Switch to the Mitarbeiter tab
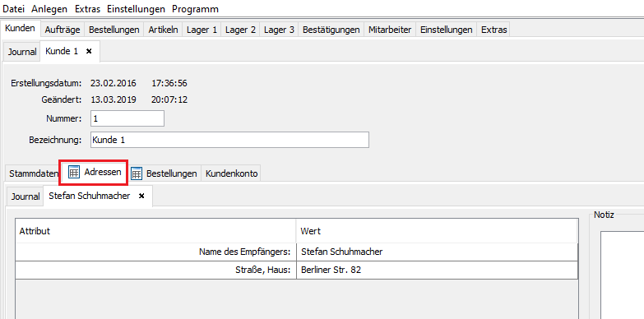Viewport: 644px width, 319px height. point(390,30)
